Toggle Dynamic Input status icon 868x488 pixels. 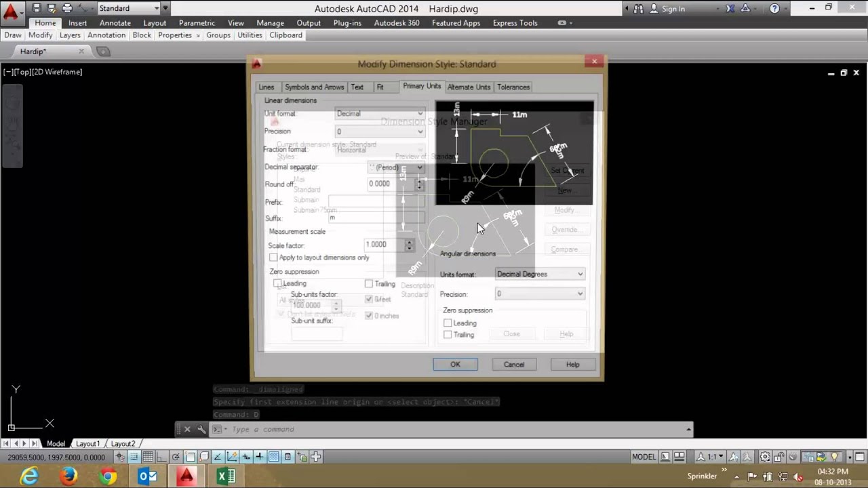[x=245, y=457]
